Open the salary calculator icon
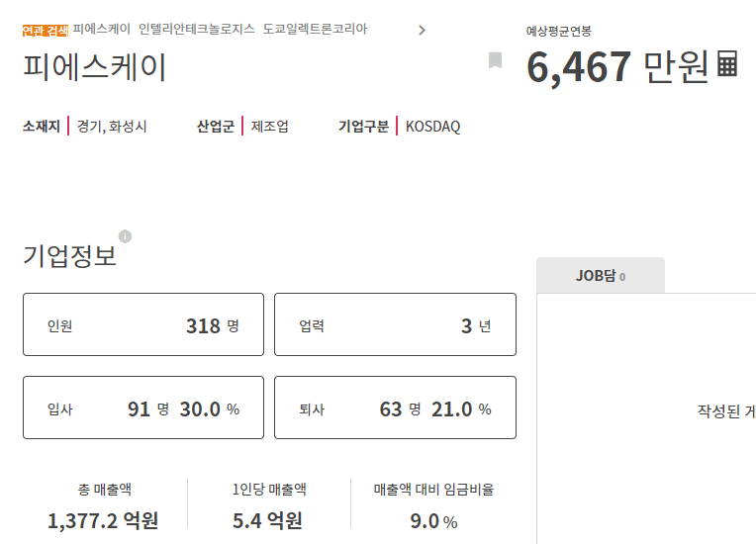 [727, 63]
